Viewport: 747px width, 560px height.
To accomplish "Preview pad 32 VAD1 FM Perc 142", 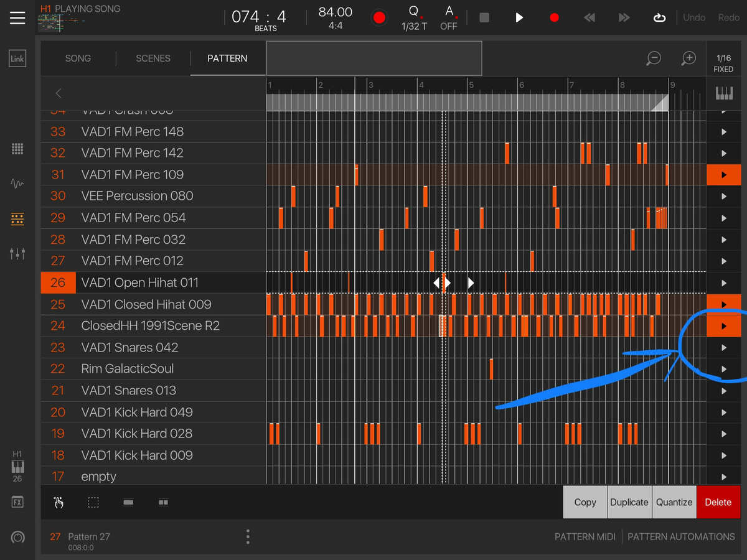I will coord(723,153).
